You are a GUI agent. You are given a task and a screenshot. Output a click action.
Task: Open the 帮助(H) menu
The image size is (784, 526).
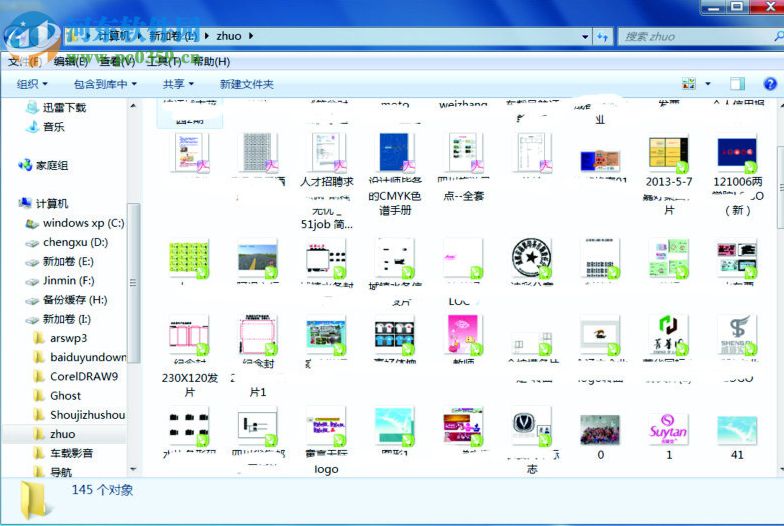tap(211, 62)
